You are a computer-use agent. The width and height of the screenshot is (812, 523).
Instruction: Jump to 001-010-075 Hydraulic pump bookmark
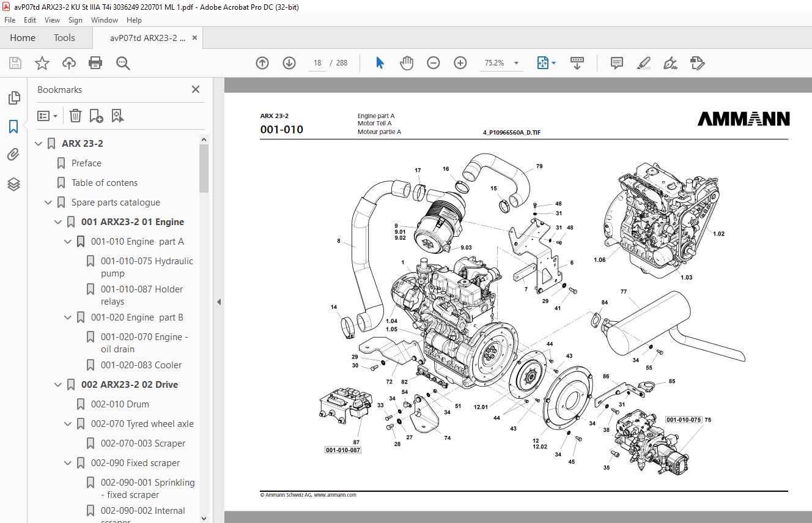(x=147, y=267)
